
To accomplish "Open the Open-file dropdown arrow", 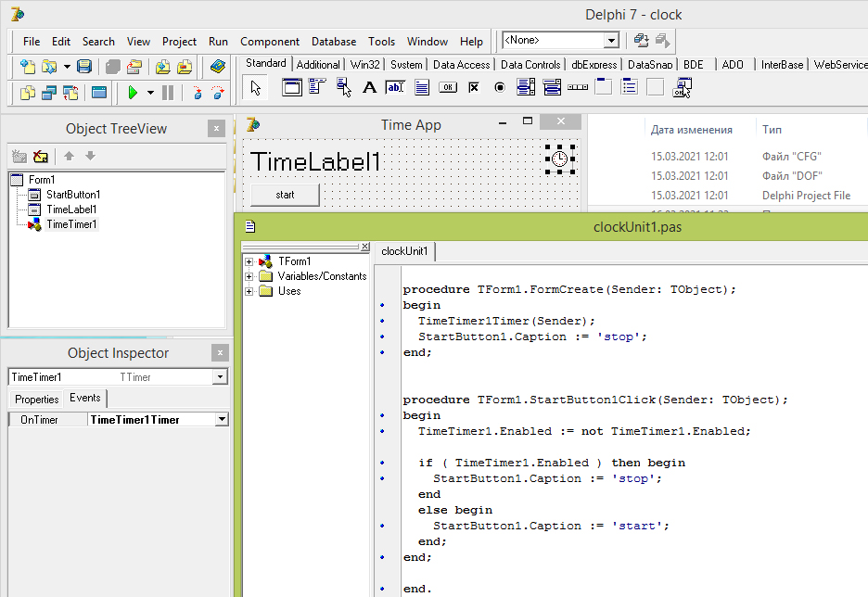I will 67,67.
